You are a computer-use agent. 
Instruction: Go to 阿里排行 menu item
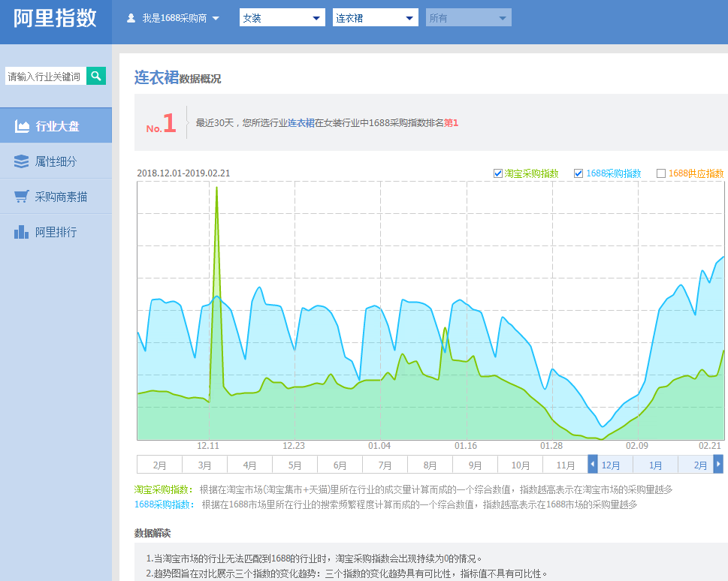pyautogui.click(x=56, y=232)
